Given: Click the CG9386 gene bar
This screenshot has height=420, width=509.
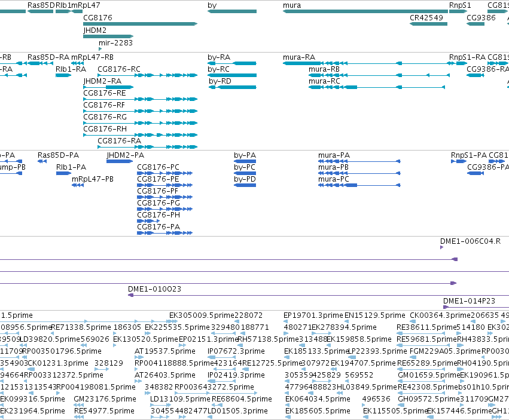Looking at the screenshot, I should tap(476, 24).
